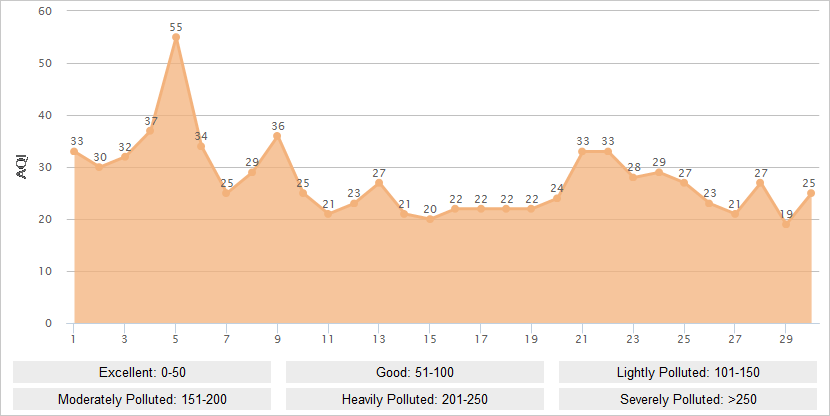Click the data point marker valued 28
Screen dimensions: 830x416
633,177
